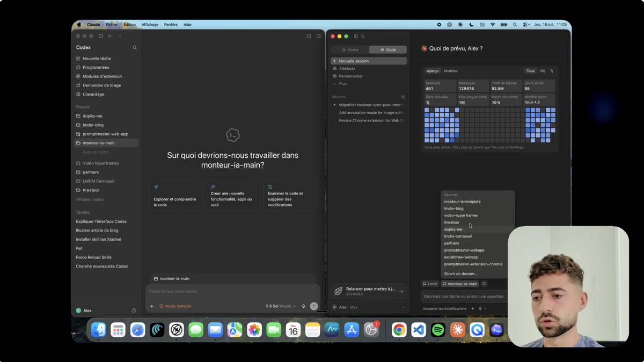Click the Examiner le code suggestion card
Viewport: 644px width, 362px height.
(289, 196)
